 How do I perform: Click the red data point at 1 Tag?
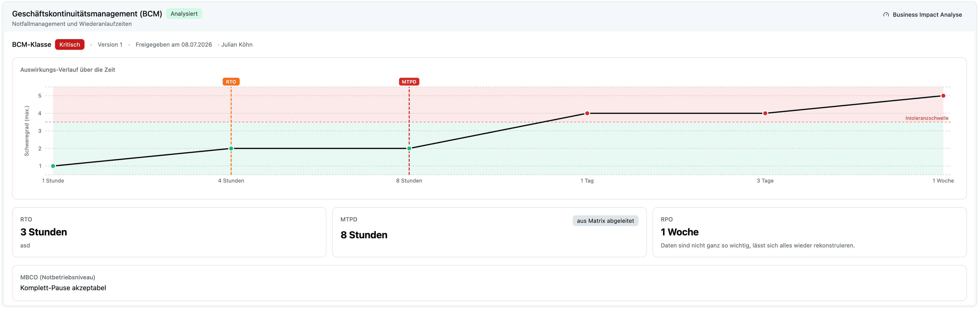click(x=587, y=113)
